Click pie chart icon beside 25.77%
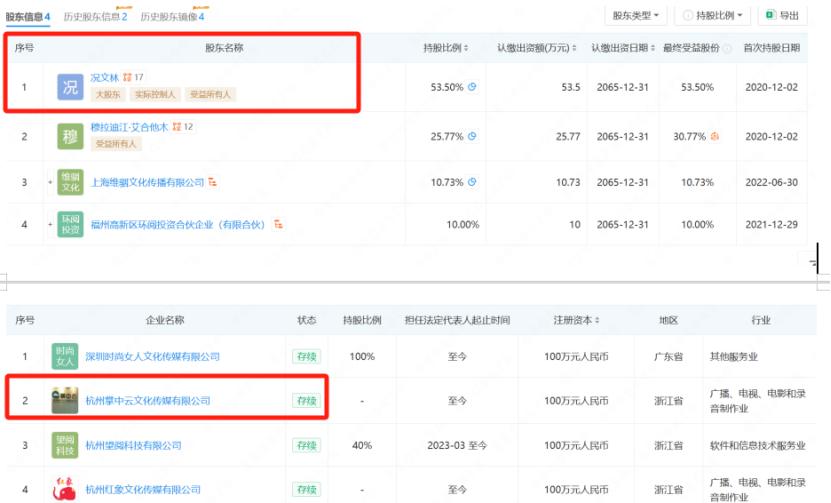831x503 pixels. (472, 136)
